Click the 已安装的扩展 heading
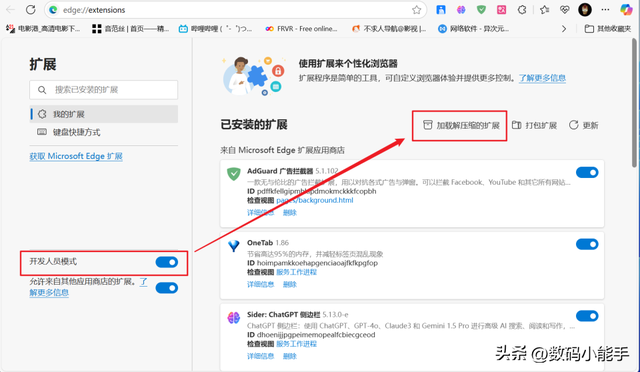Viewport: 640px width, 372px height. coord(254,125)
